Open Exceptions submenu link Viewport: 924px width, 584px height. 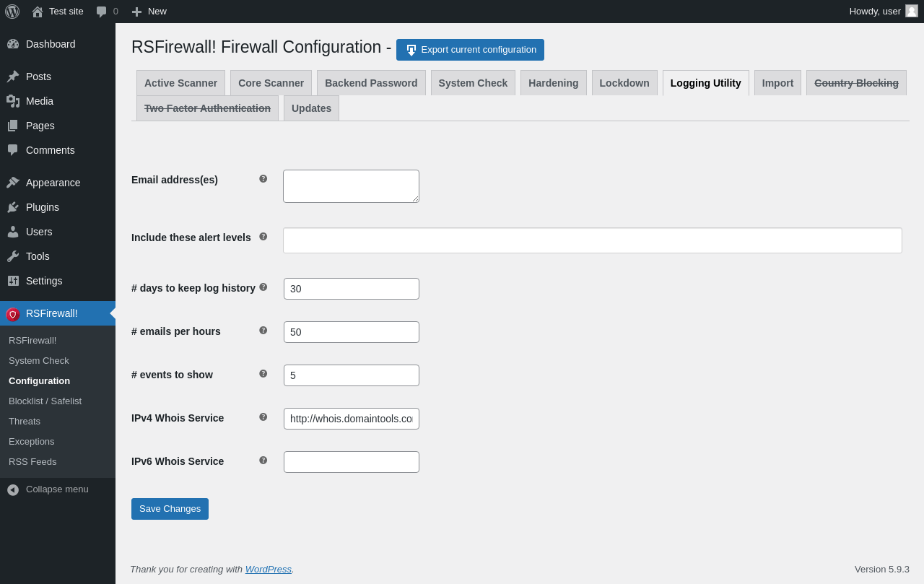(x=32, y=441)
